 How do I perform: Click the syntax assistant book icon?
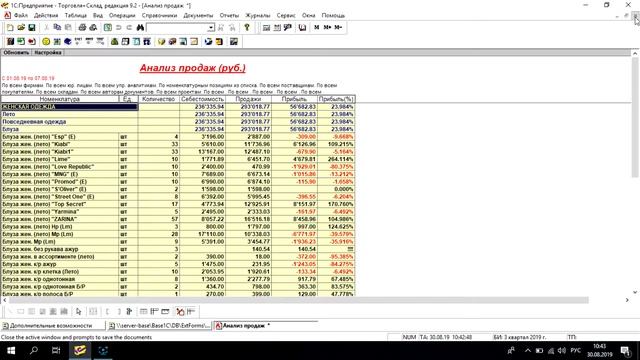[302, 27]
